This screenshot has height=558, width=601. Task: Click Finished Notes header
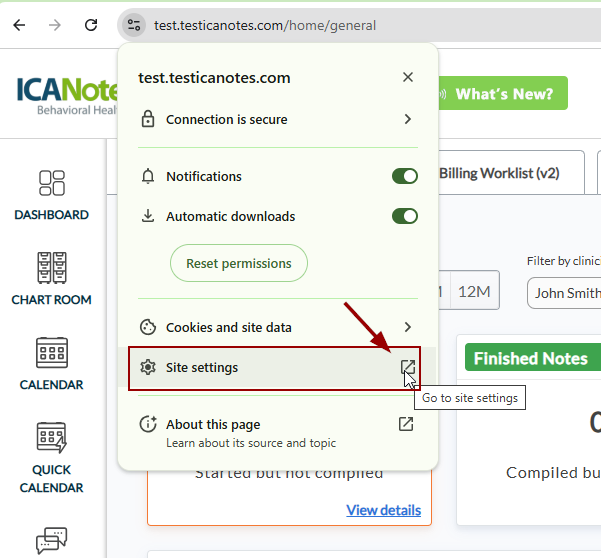point(533,359)
